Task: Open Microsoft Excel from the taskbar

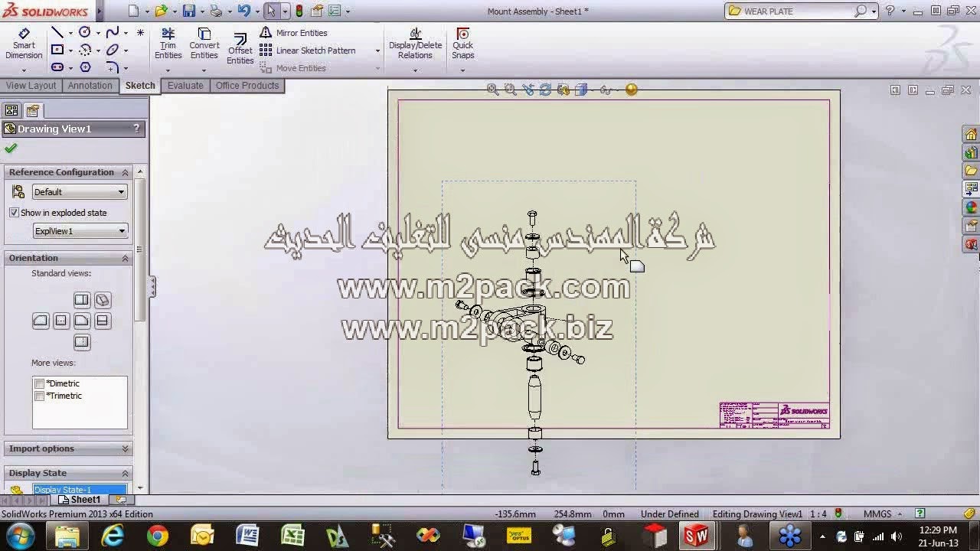Action: coord(292,536)
